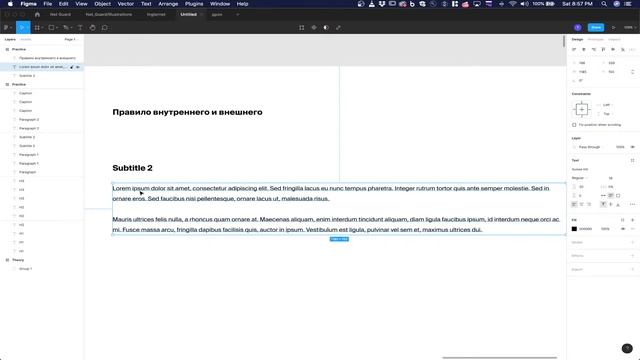640x360 pixels.
Task: Set text align center in Text section
Action: [582, 204]
